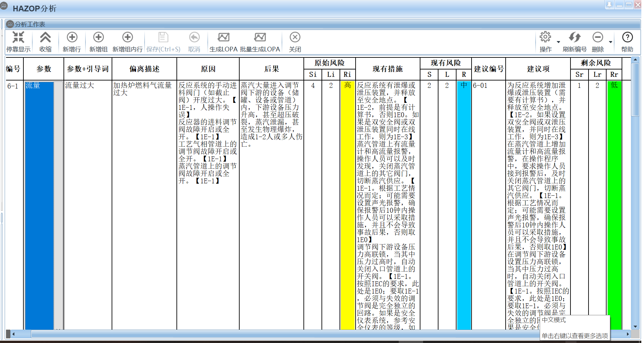The image size is (644, 343).
Task: Click the 现有风险 group header
Action: (x=446, y=63)
